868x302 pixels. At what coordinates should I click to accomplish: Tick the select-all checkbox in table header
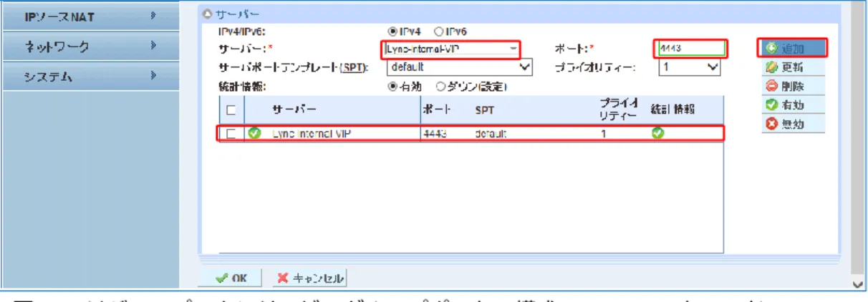231,110
